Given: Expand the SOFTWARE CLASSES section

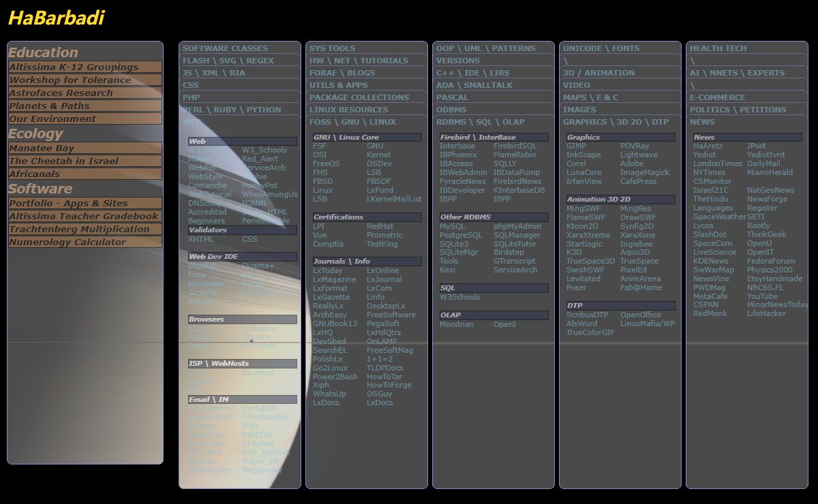Looking at the screenshot, I should (239, 48).
